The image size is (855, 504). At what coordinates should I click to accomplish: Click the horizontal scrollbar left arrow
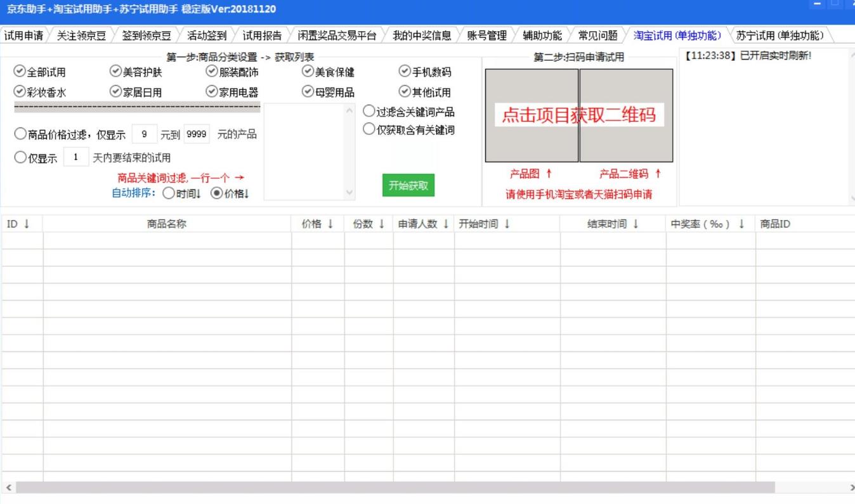[8, 488]
